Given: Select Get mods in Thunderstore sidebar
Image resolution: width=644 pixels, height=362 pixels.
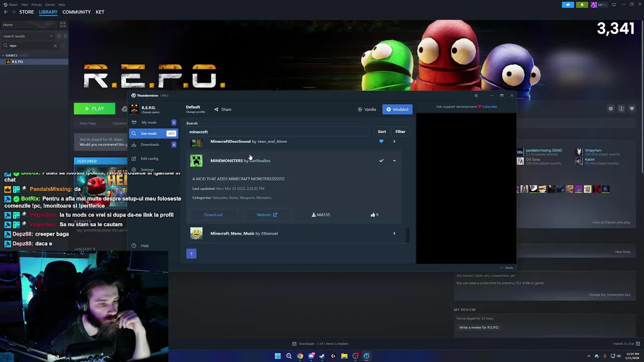Looking at the screenshot, I should (x=153, y=133).
